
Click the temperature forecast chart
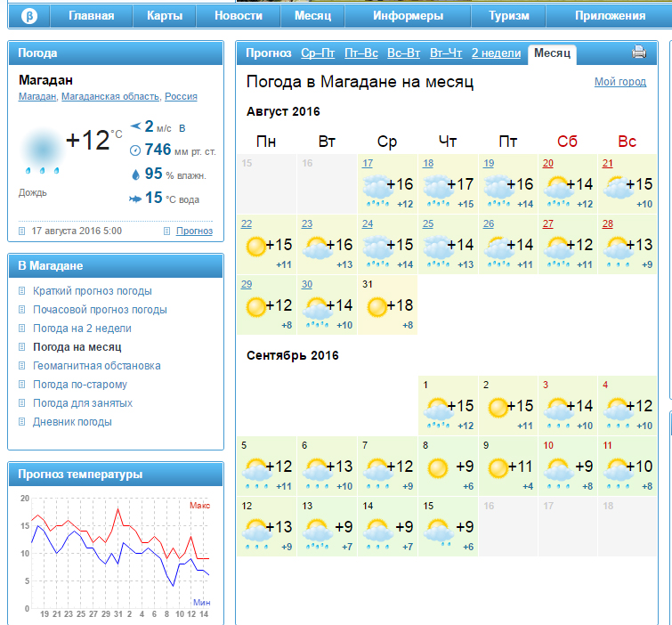click(116, 552)
